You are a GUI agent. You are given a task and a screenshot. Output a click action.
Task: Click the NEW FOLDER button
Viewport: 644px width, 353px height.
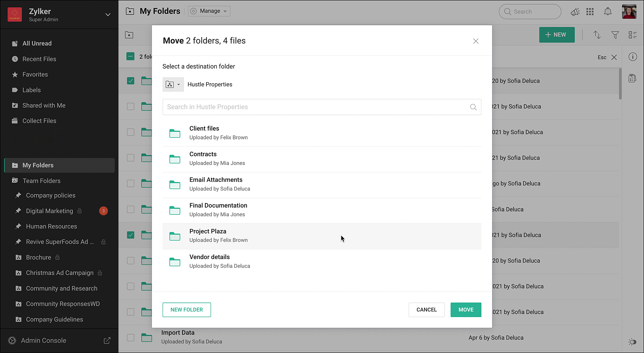[186, 310]
